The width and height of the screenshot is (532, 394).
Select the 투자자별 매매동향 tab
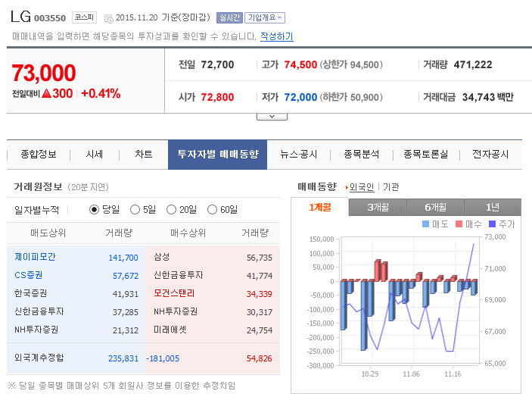[x=217, y=155]
